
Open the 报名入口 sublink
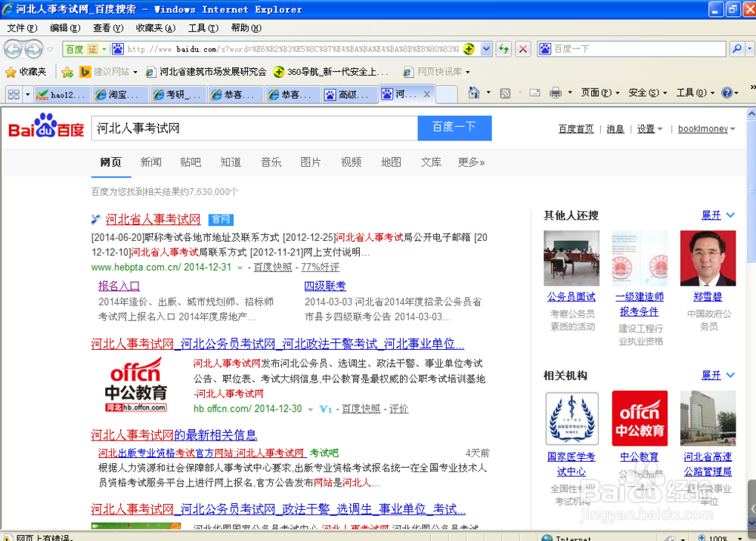point(119,286)
